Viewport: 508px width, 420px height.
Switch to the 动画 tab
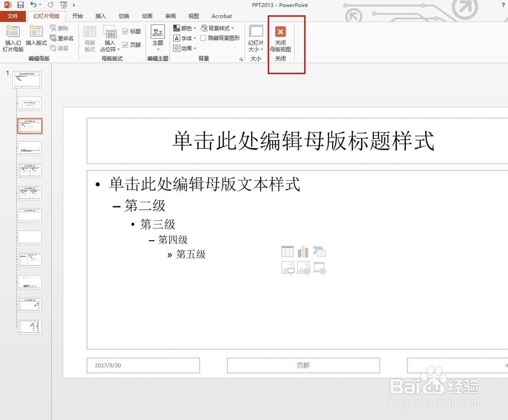point(147,16)
